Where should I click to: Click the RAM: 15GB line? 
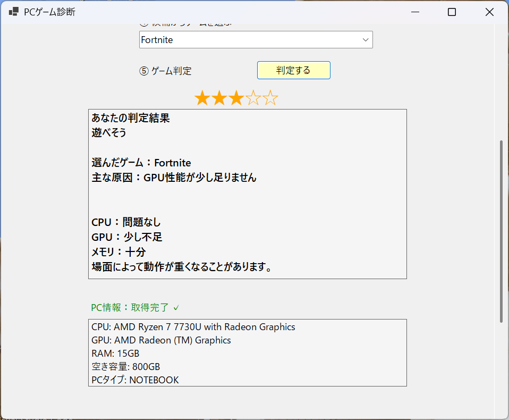[x=115, y=354]
